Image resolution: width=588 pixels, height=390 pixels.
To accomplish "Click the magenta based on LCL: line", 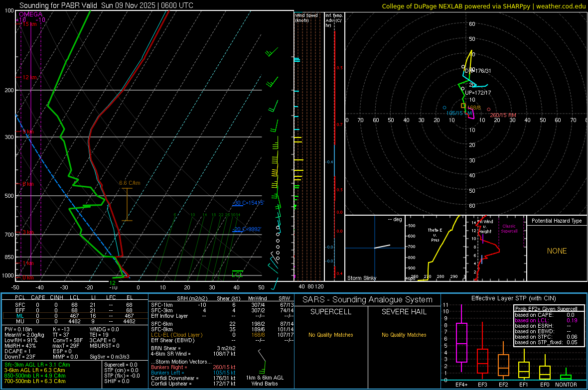I will pos(546,320).
